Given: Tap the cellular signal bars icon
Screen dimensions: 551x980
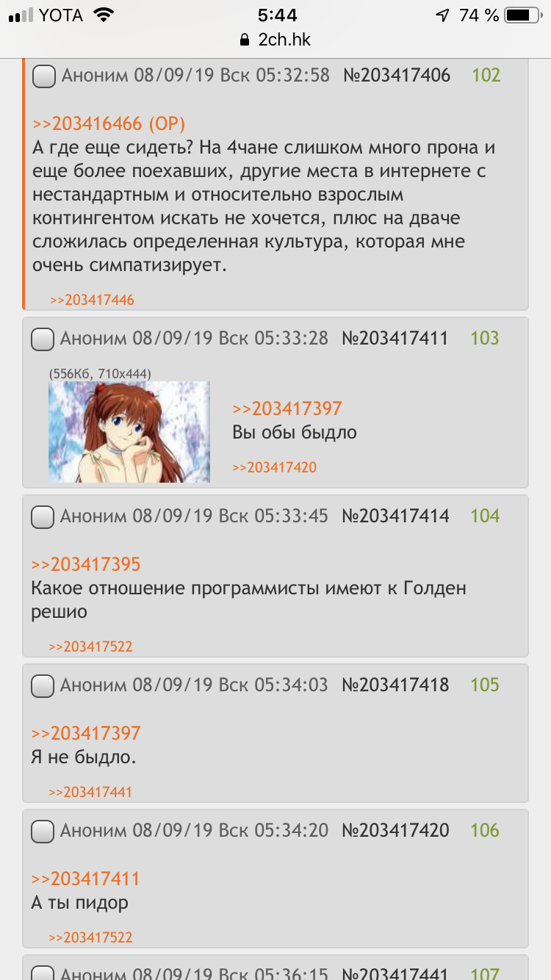Looking at the screenshot, I should pos(21,15).
